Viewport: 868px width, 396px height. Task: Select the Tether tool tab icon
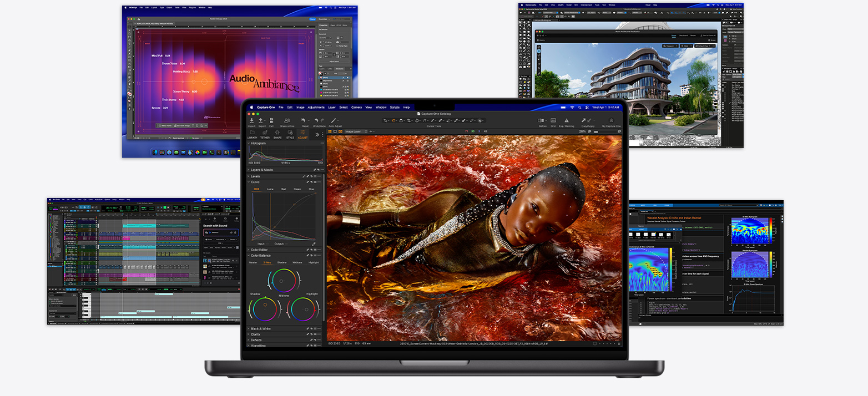pos(265,133)
